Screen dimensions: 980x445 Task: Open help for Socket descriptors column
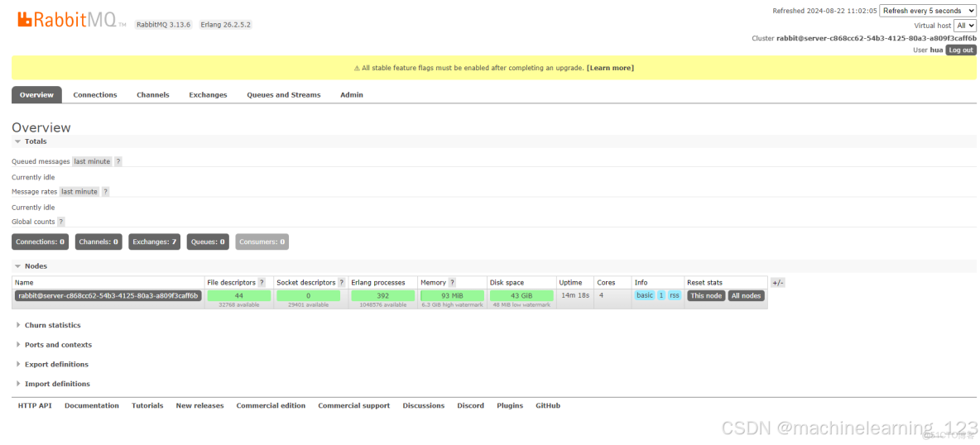point(341,283)
